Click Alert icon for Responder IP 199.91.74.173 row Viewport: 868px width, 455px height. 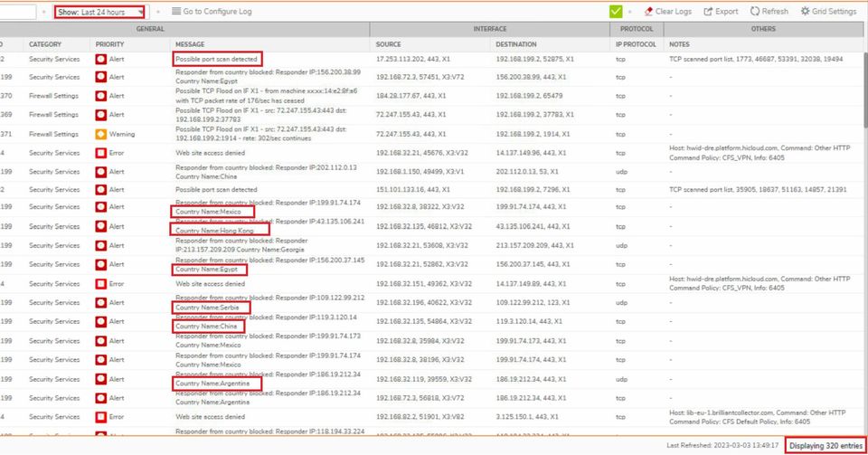pos(100,341)
